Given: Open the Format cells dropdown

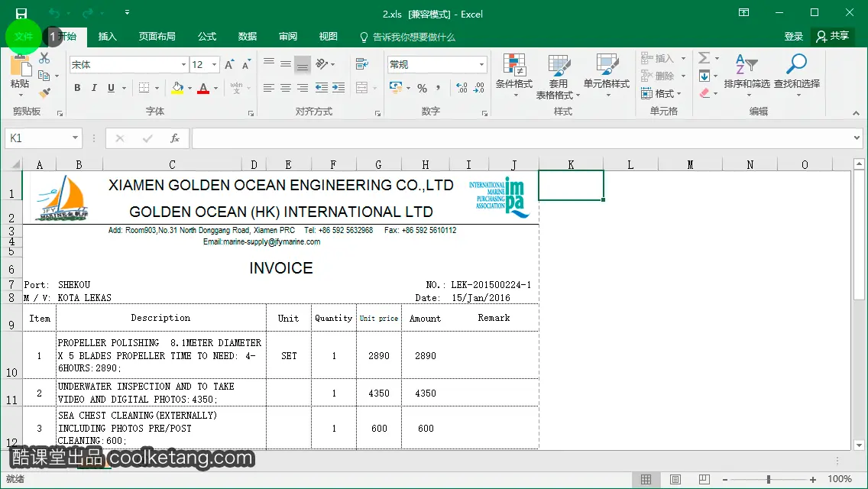Looking at the screenshot, I should [662, 93].
